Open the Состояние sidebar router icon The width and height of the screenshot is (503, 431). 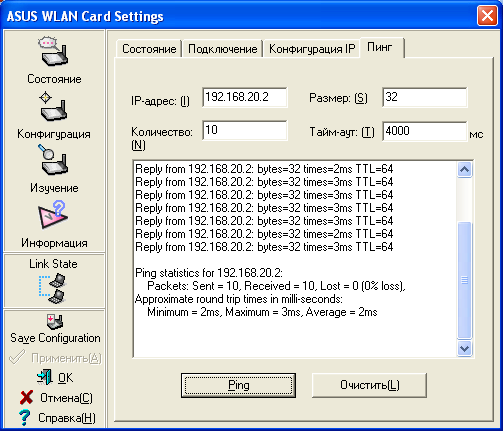[x=54, y=52]
